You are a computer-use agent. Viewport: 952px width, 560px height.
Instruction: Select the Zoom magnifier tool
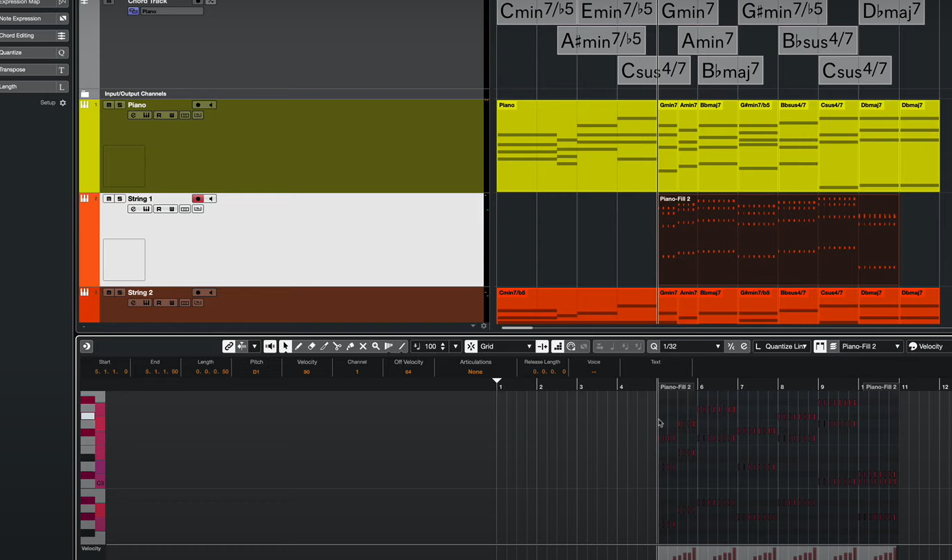[376, 346]
